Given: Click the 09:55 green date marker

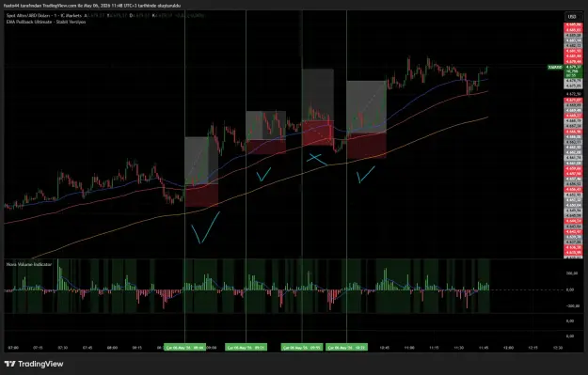Looking at the screenshot, I should pyautogui.click(x=302, y=348).
